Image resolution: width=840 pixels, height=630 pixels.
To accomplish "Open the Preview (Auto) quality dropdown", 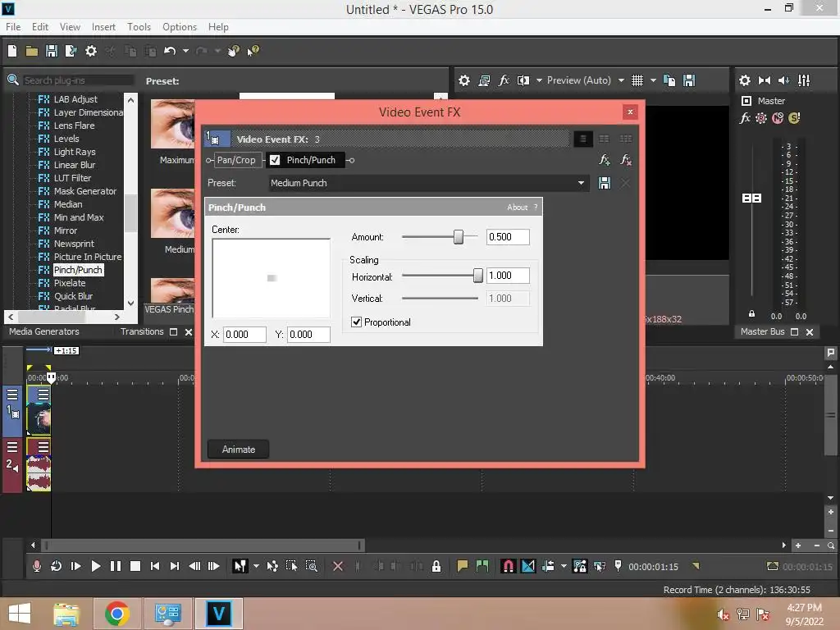I will point(621,80).
